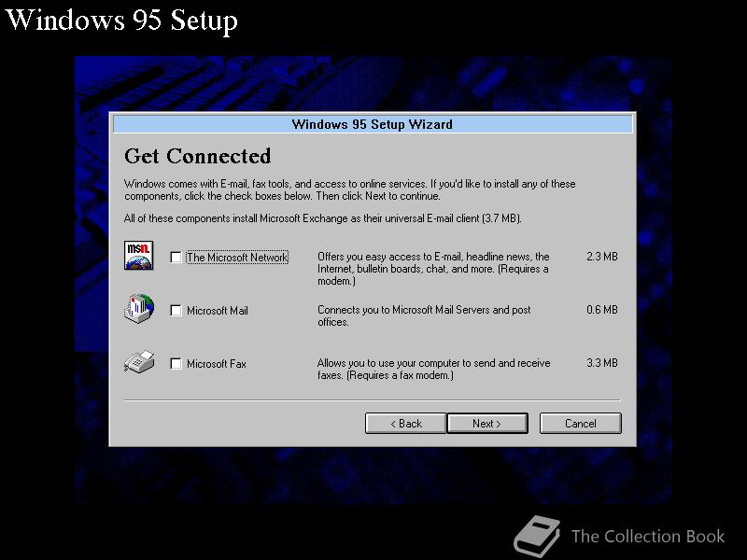This screenshot has width=747, height=560.
Task: Click the Microsoft Mail label
Action: (218, 311)
